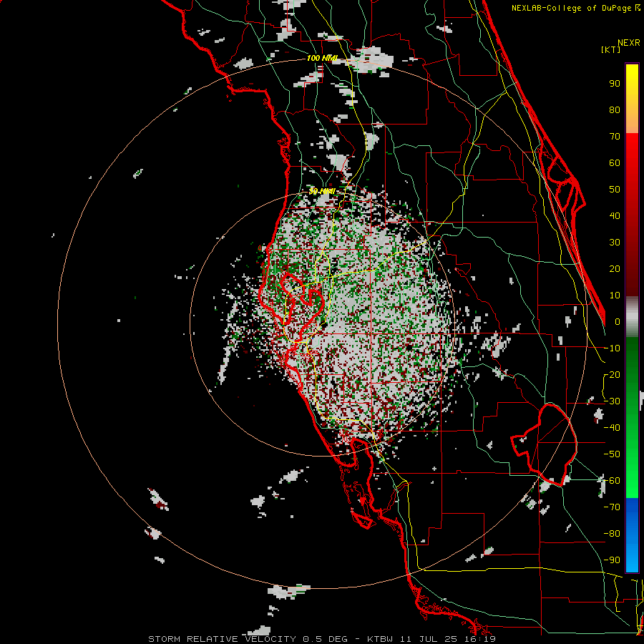Select the yellow top segment of velocity color bar
This screenshot has height=644, width=644.
[x=632, y=99]
